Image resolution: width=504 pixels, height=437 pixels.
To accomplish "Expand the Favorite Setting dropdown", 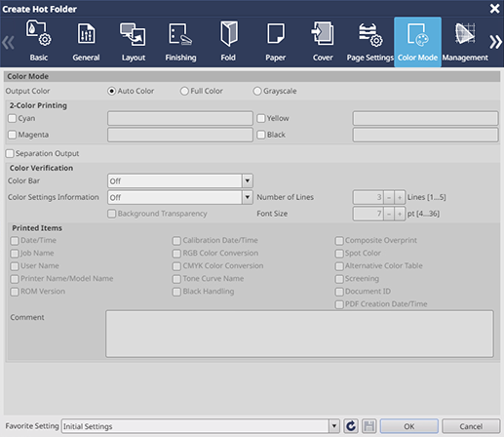I will (333, 426).
